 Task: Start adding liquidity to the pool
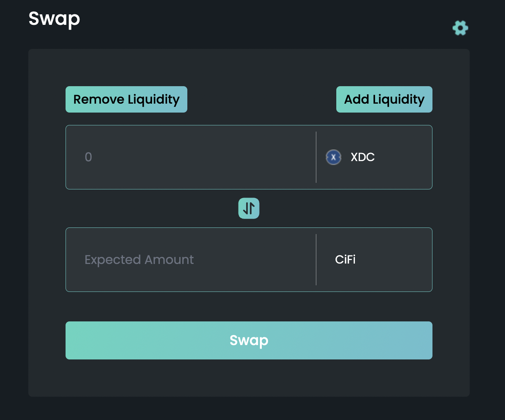coord(384,99)
